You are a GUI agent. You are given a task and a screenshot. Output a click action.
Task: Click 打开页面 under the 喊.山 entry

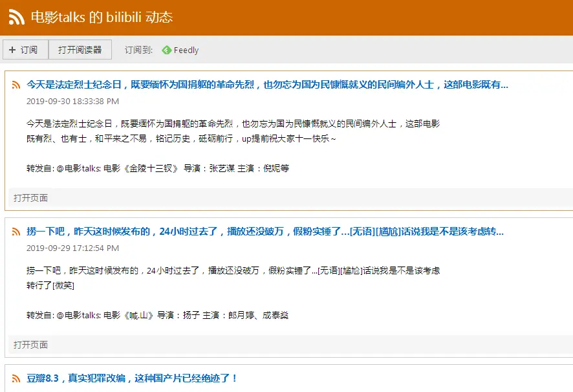(30, 345)
